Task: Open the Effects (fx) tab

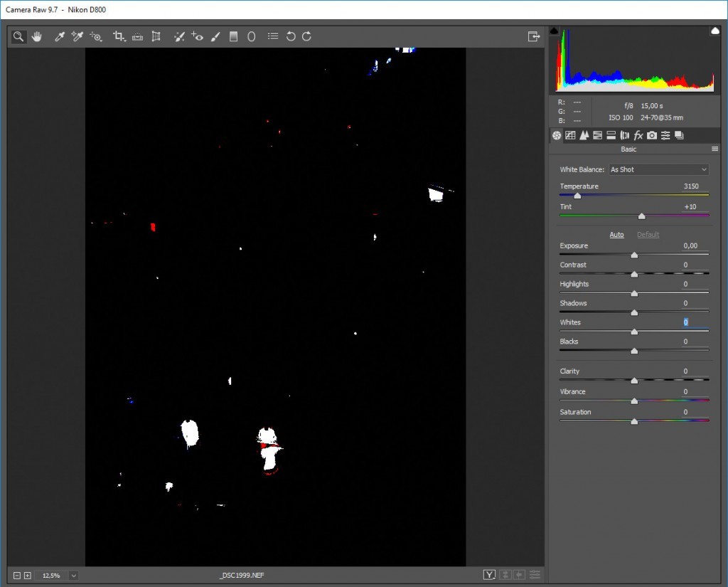Action: click(638, 135)
